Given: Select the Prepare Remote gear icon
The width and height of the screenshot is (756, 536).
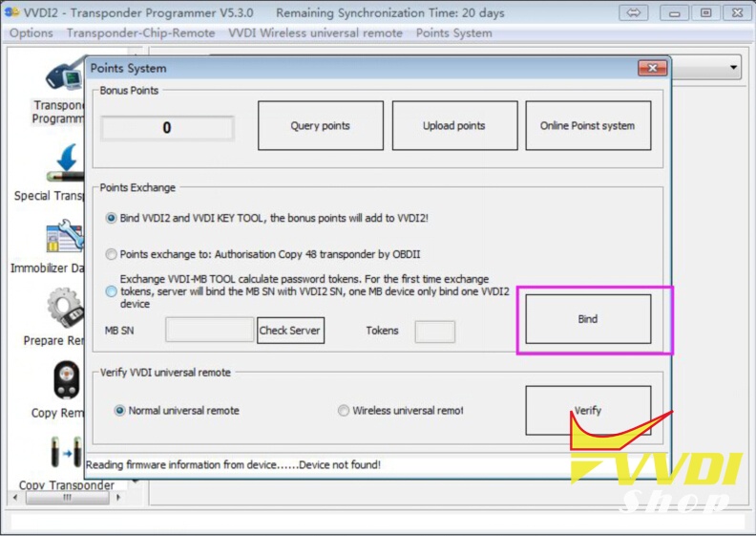Looking at the screenshot, I should coord(66,308).
